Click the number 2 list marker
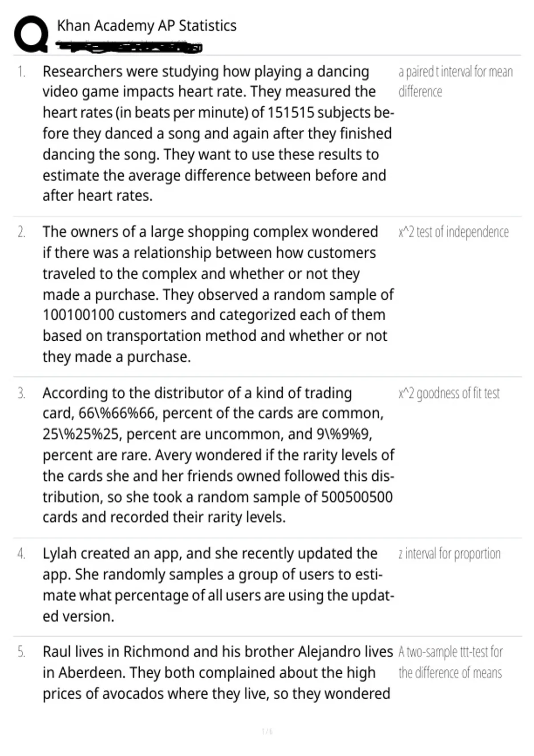 21,232
